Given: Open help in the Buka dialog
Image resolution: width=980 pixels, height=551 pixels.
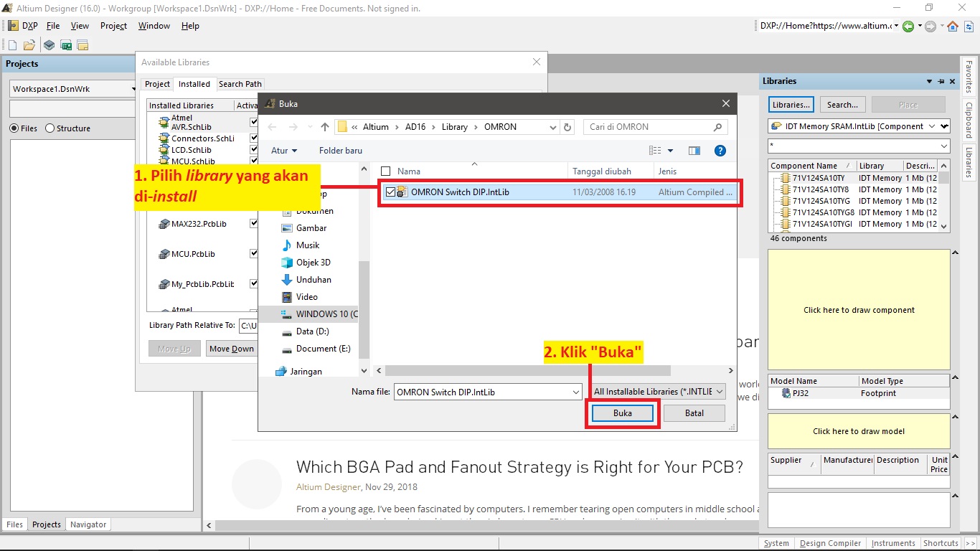Looking at the screenshot, I should coord(720,151).
